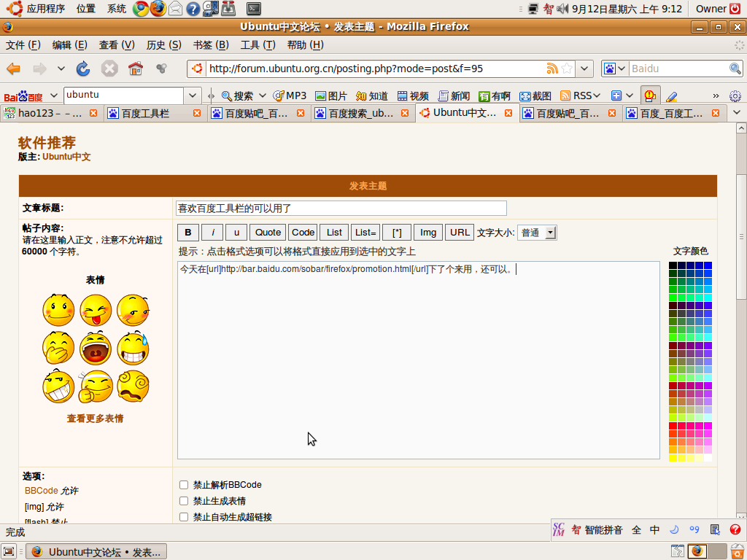Click the volume speaker in the system tray
The height and width of the screenshot is (560, 747).
pyautogui.click(x=562, y=9)
